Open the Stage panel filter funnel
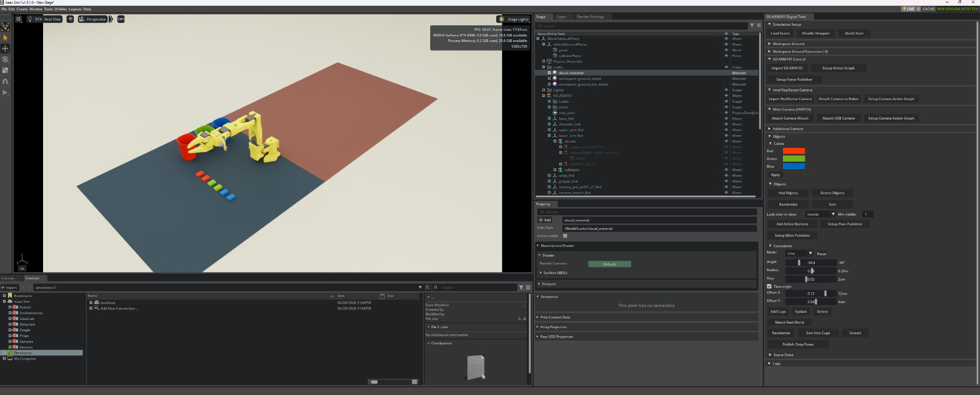Image resolution: width=980 pixels, height=395 pixels. tap(752, 25)
